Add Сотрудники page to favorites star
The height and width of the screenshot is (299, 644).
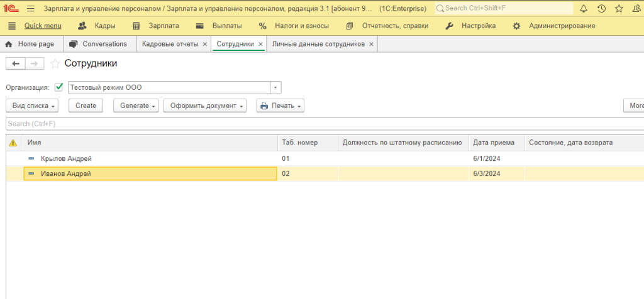(x=55, y=63)
